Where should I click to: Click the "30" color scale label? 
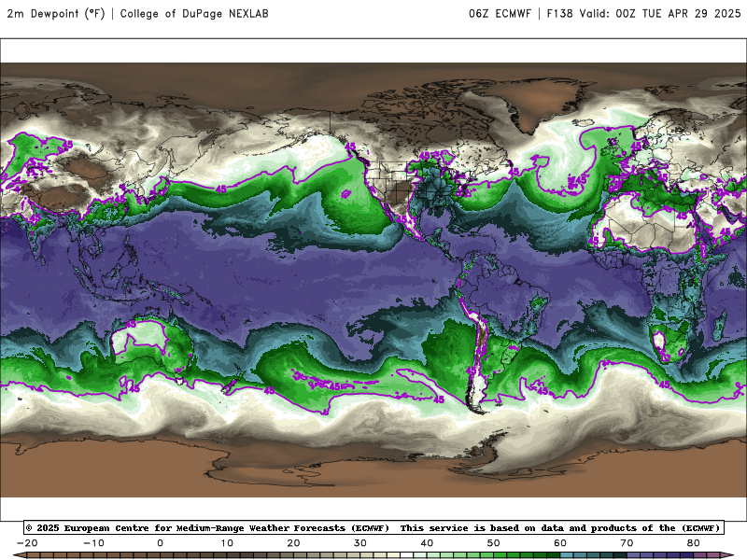pos(360,543)
